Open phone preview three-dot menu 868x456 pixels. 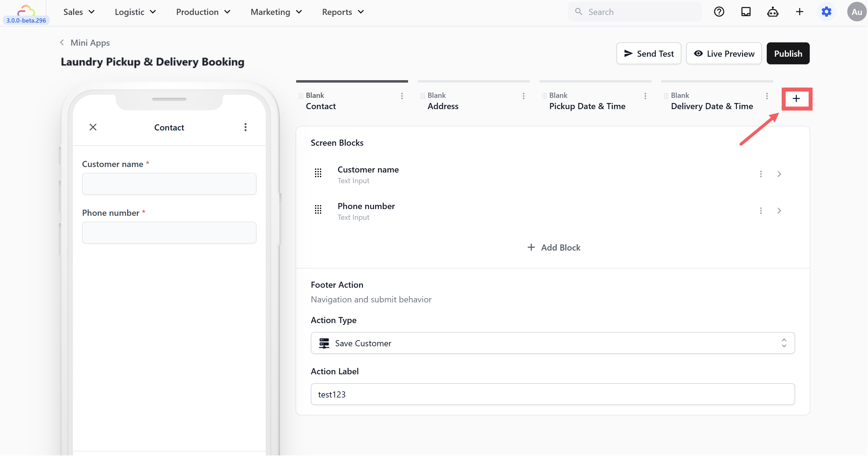click(x=245, y=127)
